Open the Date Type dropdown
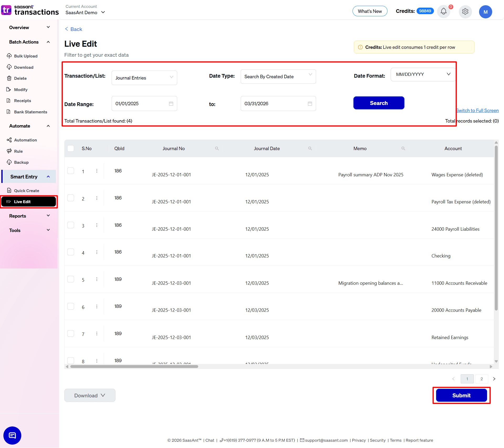The height and width of the screenshot is (448, 504). point(278,76)
